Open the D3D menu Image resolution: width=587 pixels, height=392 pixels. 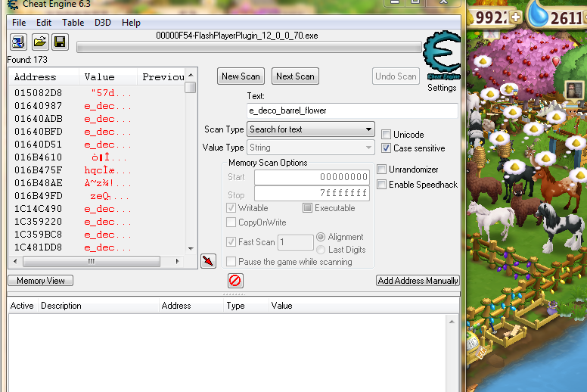[x=103, y=23]
